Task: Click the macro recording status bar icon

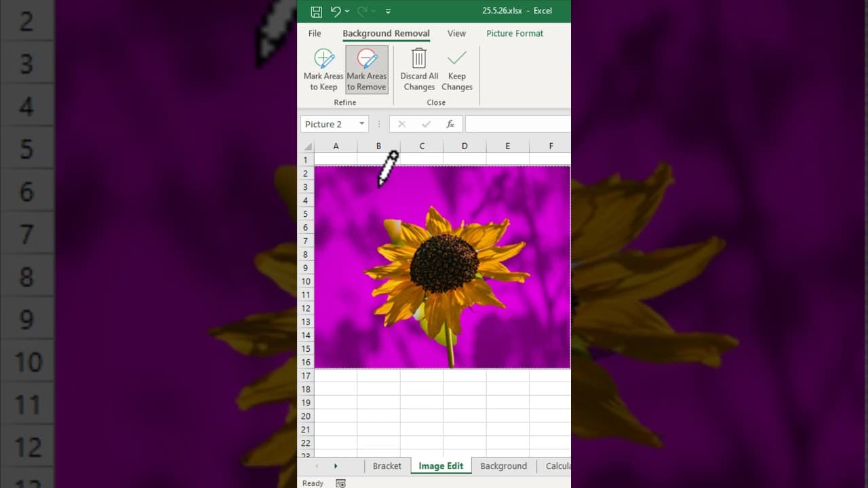Action: pos(340,483)
